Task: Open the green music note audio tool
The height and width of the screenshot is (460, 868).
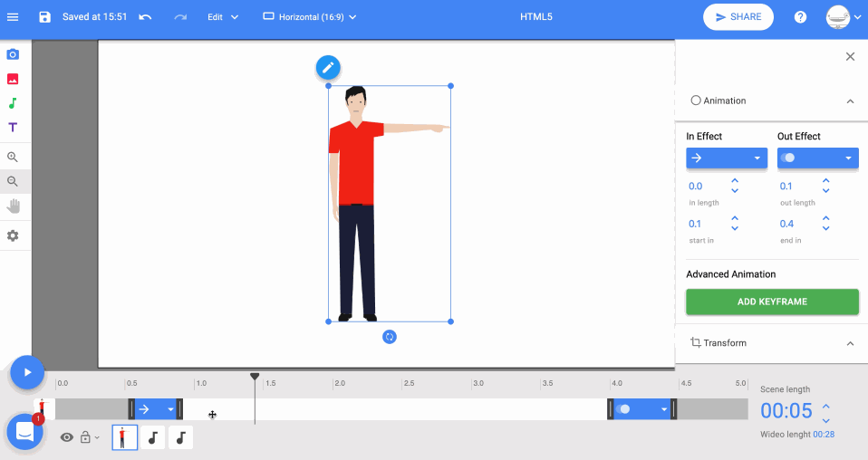Action: (x=13, y=103)
